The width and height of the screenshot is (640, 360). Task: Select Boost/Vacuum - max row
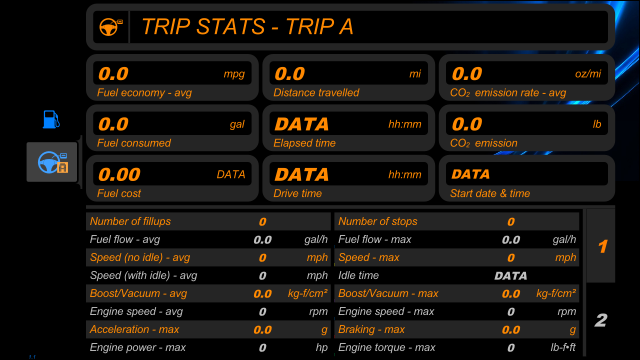[x=457, y=293]
